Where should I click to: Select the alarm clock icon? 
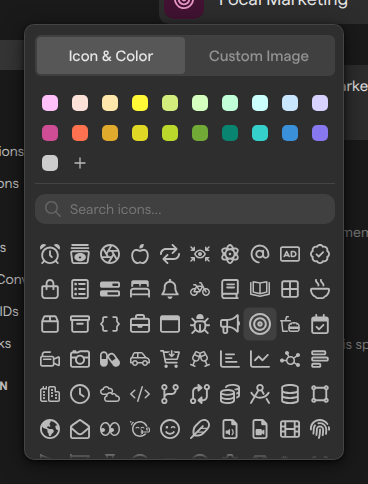pyautogui.click(x=50, y=254)
